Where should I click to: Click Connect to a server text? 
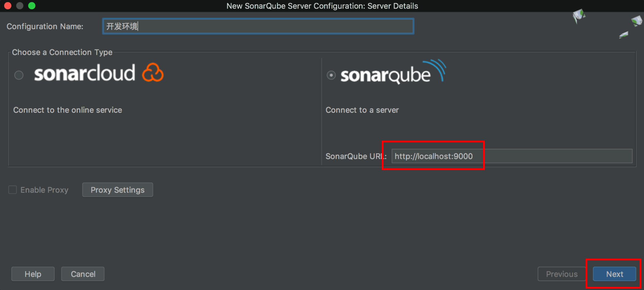click(x=362, y=110)
